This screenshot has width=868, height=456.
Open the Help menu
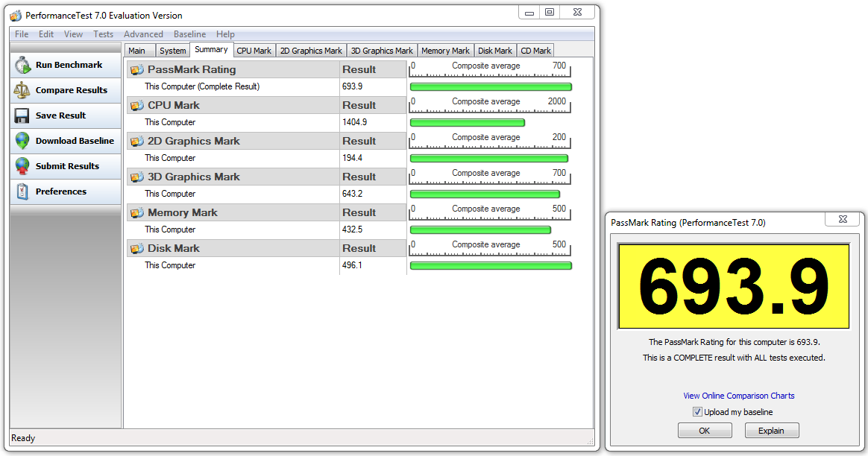(x=225, y=34)
